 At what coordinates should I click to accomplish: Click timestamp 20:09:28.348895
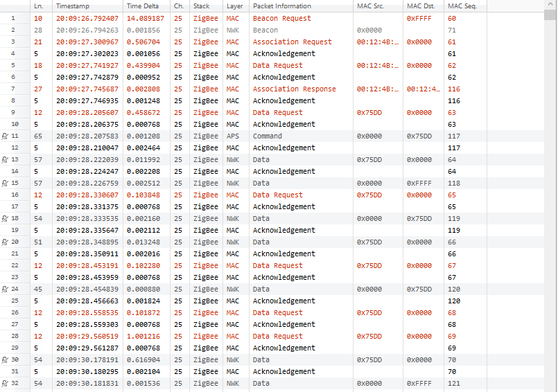tap(87, 242)
